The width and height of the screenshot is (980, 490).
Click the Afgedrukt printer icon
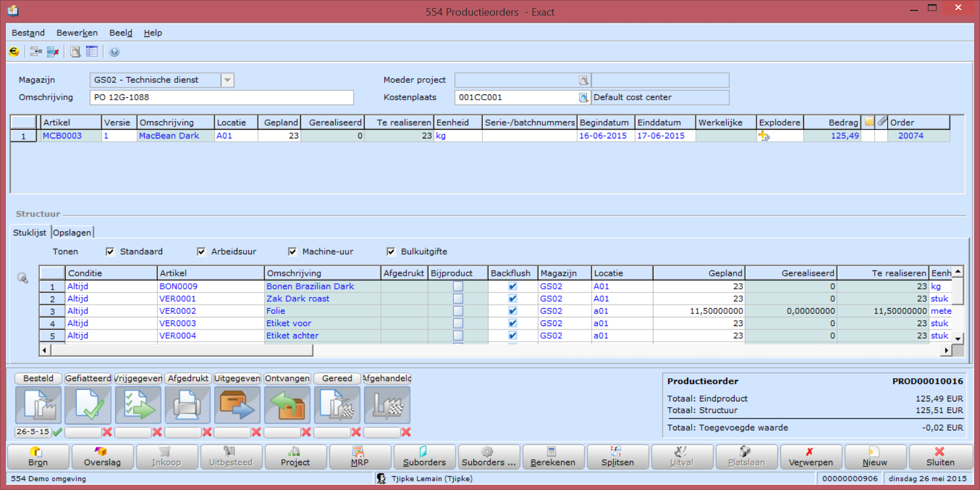tap(188, 405)
